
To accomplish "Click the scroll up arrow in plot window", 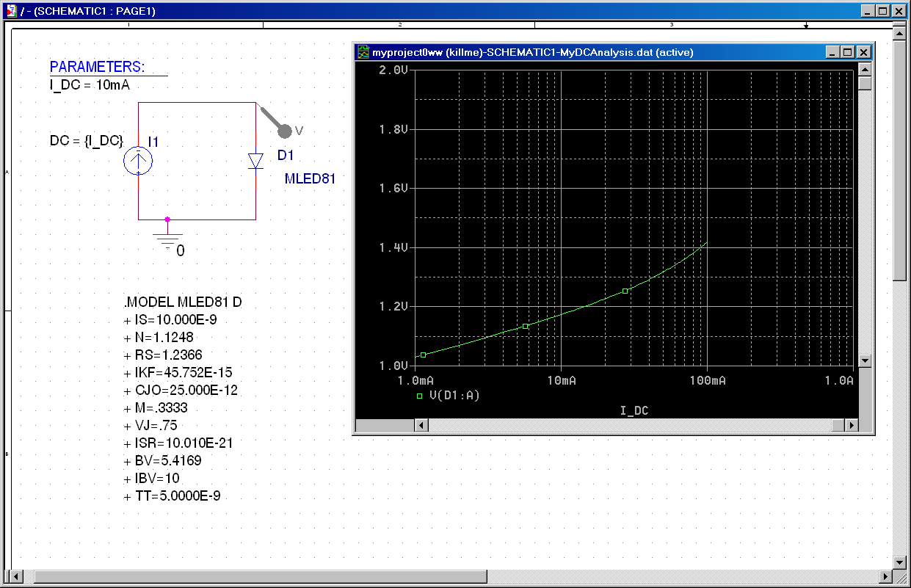I will point(865,69).
